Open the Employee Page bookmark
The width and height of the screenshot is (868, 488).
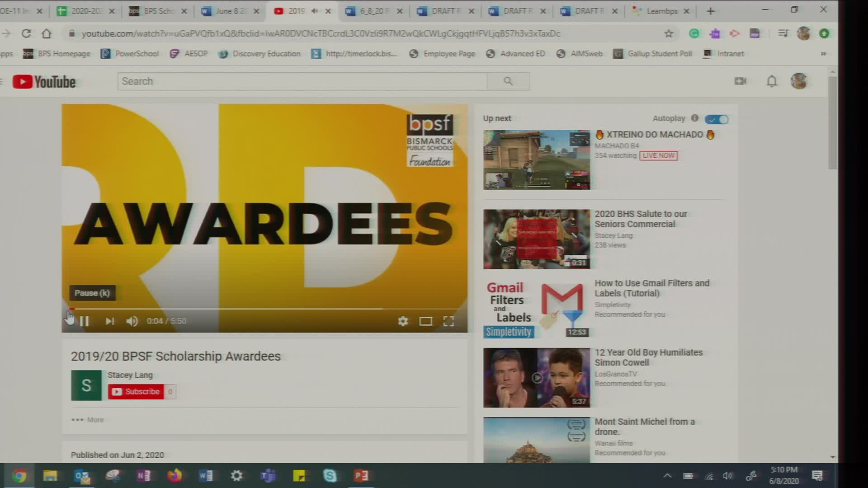pos(442,54)
